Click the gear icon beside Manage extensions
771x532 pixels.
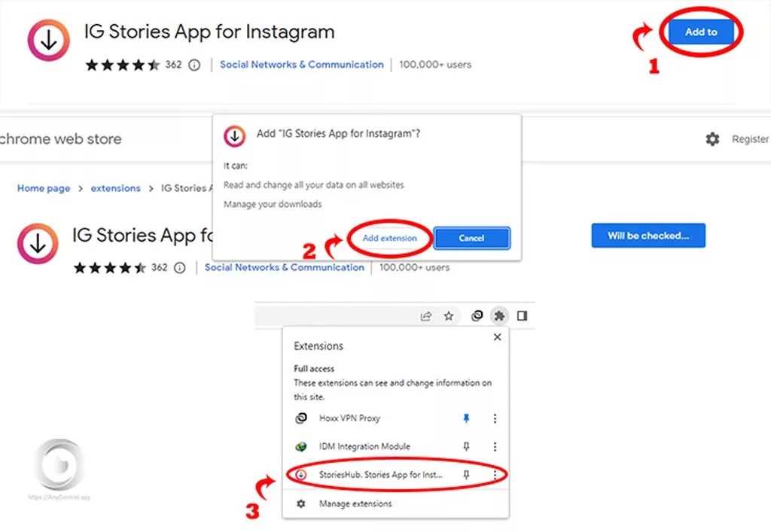click(x=301, y=503)
